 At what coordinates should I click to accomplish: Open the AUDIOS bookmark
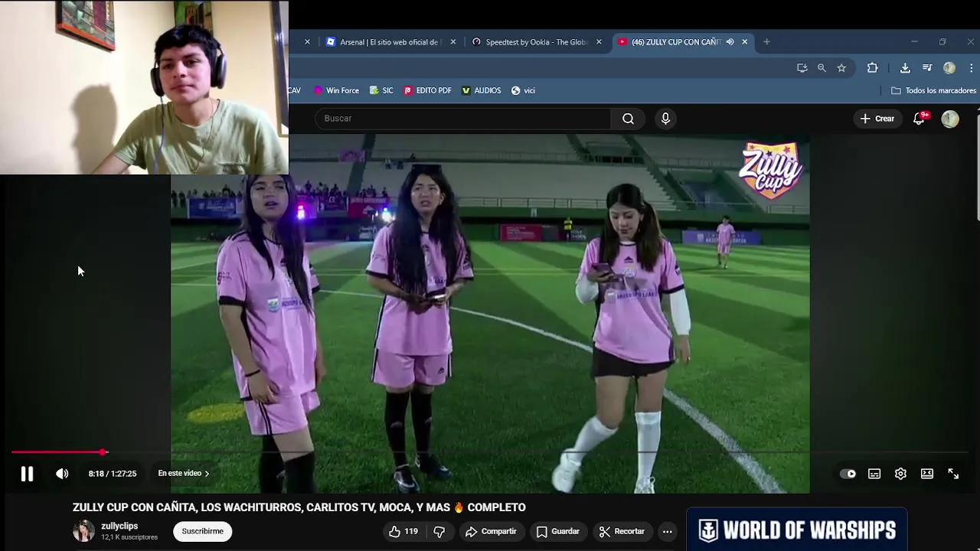[482, 90]
